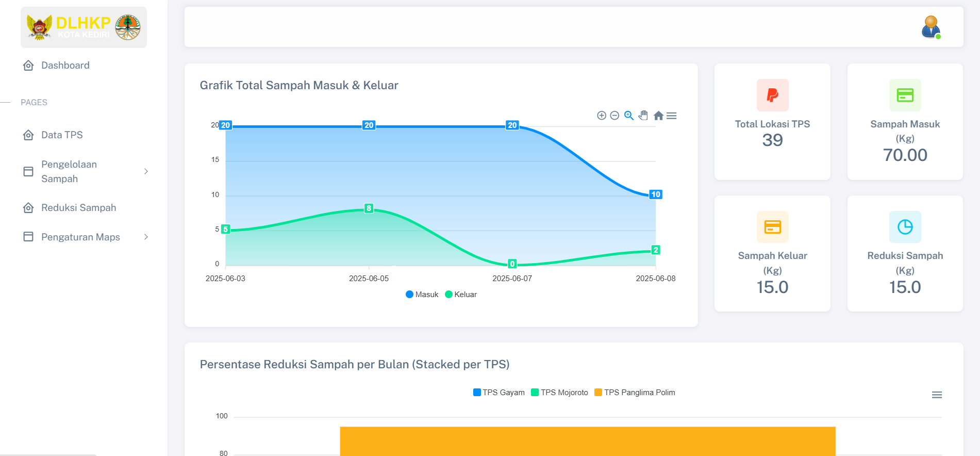Select the magnifier selection zoom tool
Viewport: 980px width, 456px height.
(629, 116)
